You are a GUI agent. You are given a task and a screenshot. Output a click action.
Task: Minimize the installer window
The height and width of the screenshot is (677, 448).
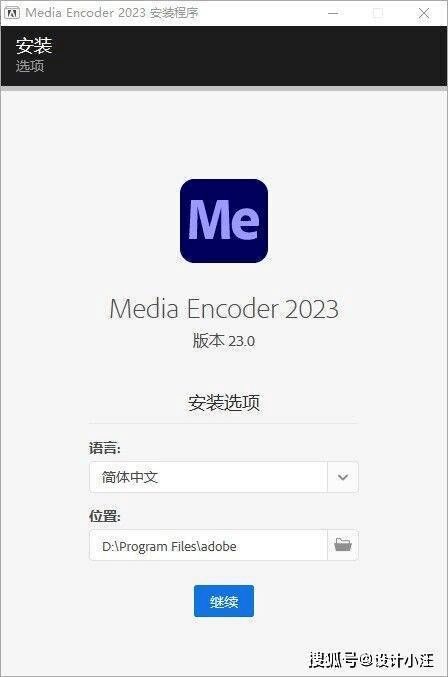pyautogui.click(x=333, y=13)
